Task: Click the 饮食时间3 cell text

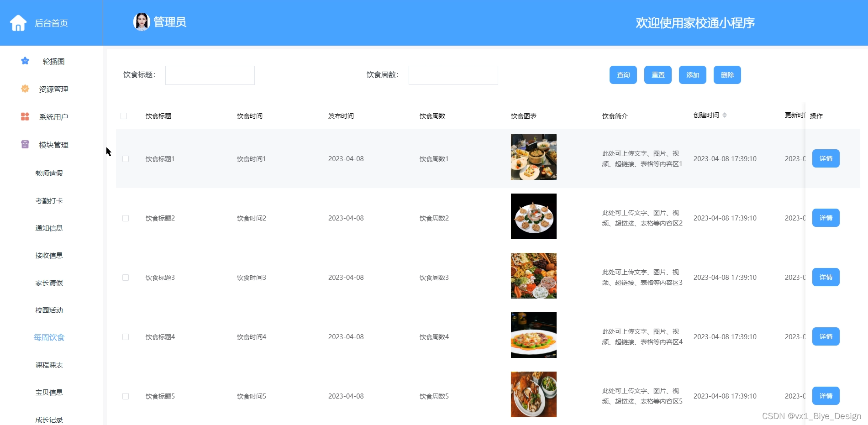Action: click(252, 278)
